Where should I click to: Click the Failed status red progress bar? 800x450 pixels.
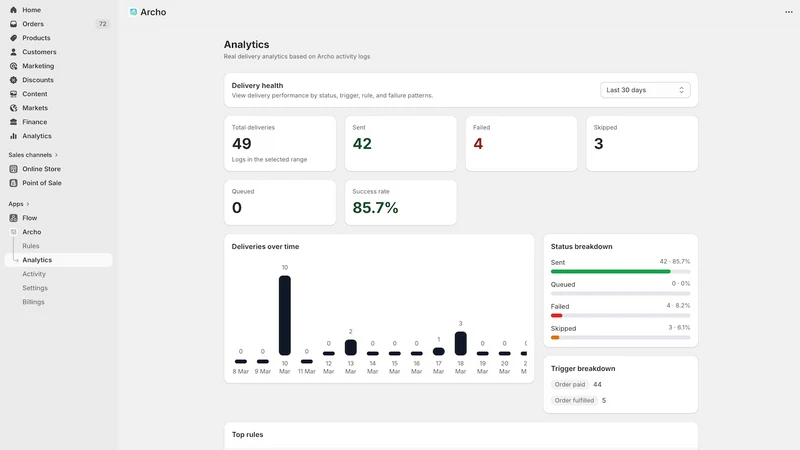[x=557, y=315]
